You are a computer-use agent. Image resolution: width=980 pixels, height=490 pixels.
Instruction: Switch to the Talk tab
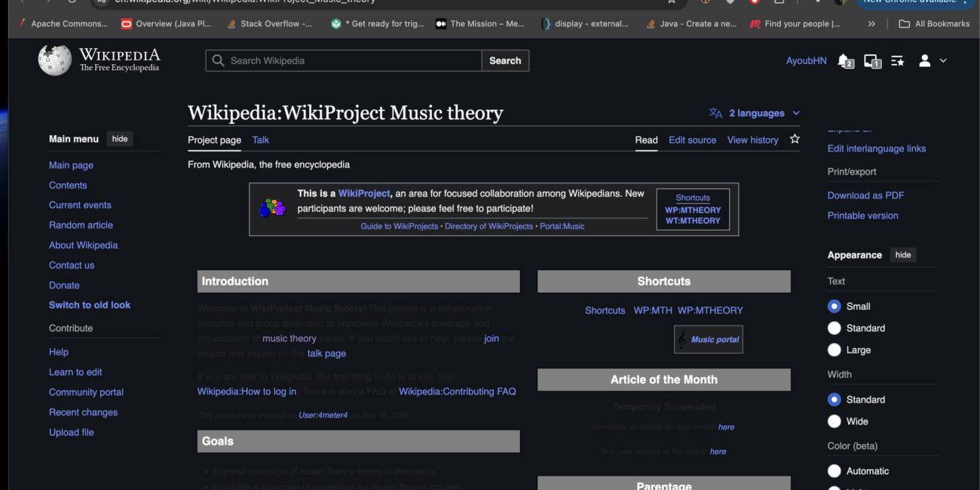click(260, 140)
